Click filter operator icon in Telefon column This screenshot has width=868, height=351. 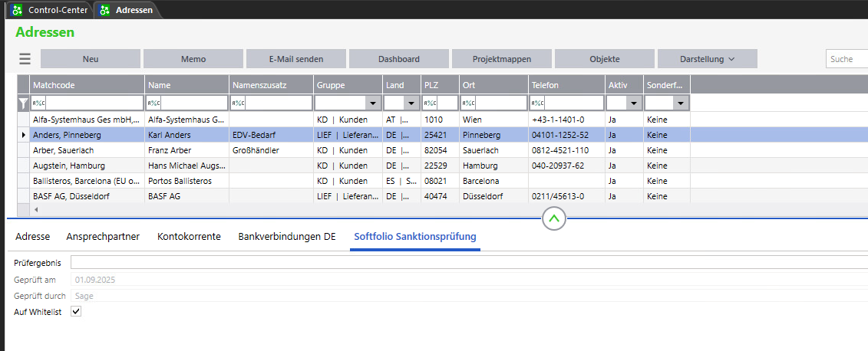click(x=537, y=103)
